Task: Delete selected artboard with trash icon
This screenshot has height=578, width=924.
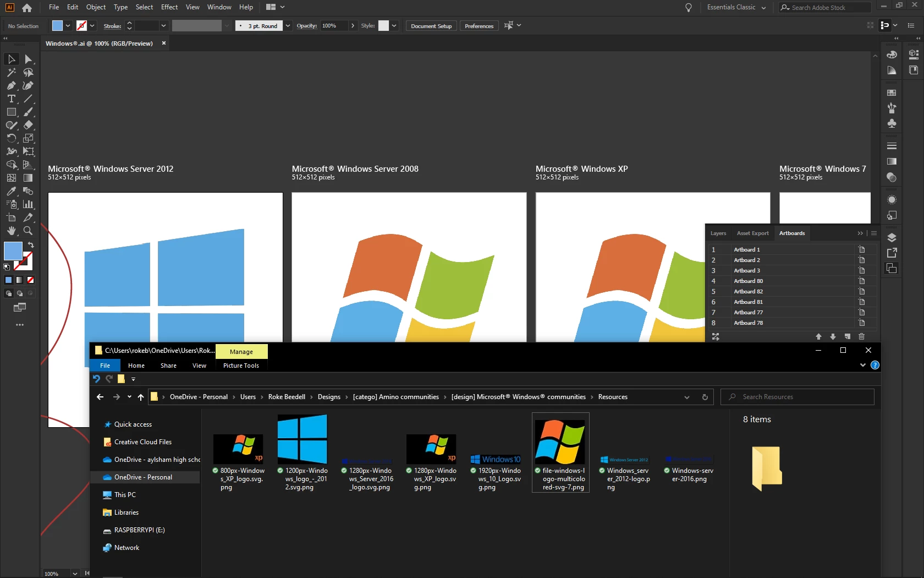Action: [861, 336]
